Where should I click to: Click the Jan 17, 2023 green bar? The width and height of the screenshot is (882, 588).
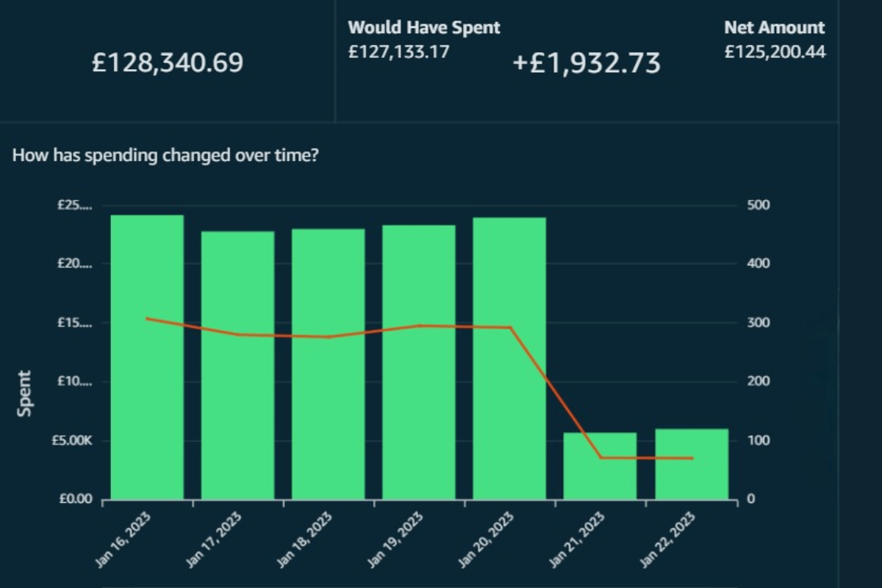tap(238, 360)
